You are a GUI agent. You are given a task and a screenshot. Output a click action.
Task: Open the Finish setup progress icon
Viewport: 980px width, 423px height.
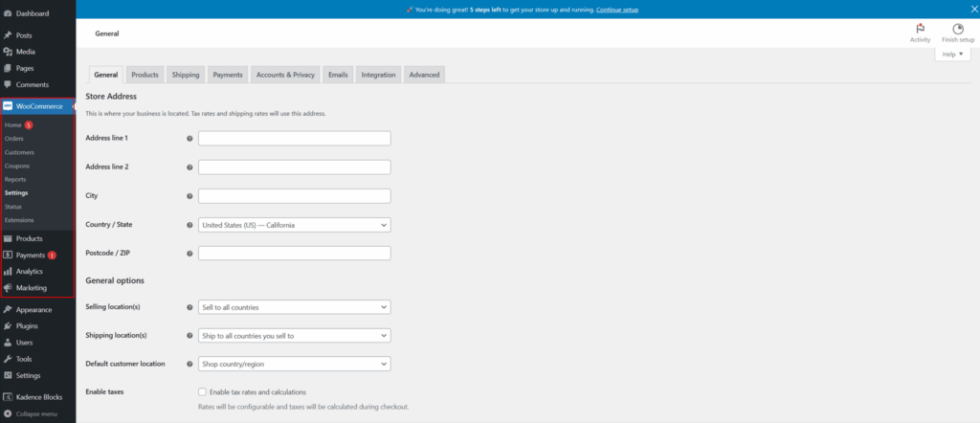(957, 30)
